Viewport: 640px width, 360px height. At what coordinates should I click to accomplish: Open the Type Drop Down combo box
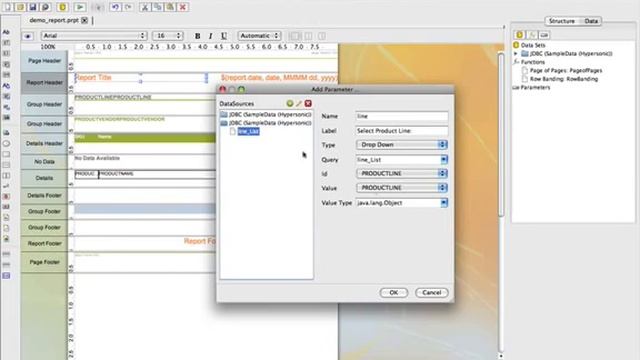coord(402,144)
